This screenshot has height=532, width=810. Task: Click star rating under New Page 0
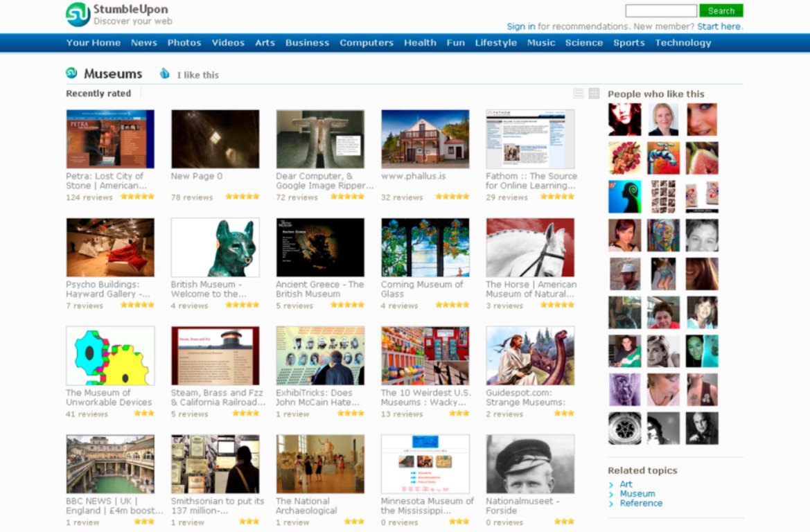click(x=243, y=196)
